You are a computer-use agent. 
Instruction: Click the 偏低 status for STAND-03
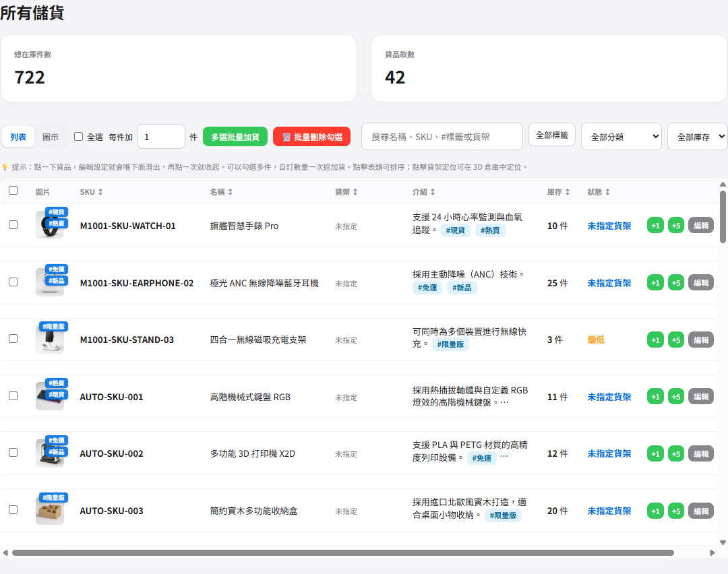click(x=596, y=340)
